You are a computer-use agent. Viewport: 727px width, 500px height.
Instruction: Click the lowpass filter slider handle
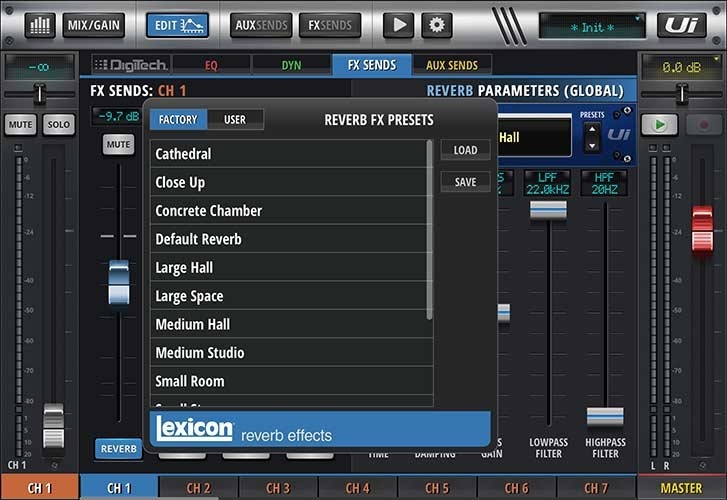click(548, 210)
